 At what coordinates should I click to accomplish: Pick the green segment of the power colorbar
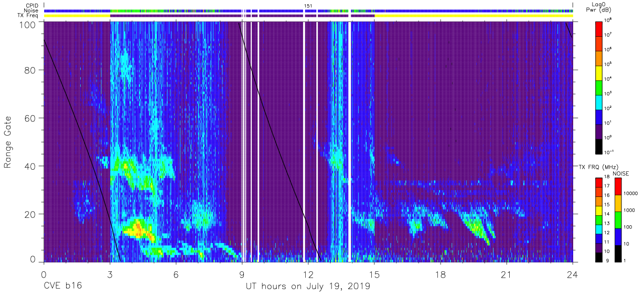599,87
